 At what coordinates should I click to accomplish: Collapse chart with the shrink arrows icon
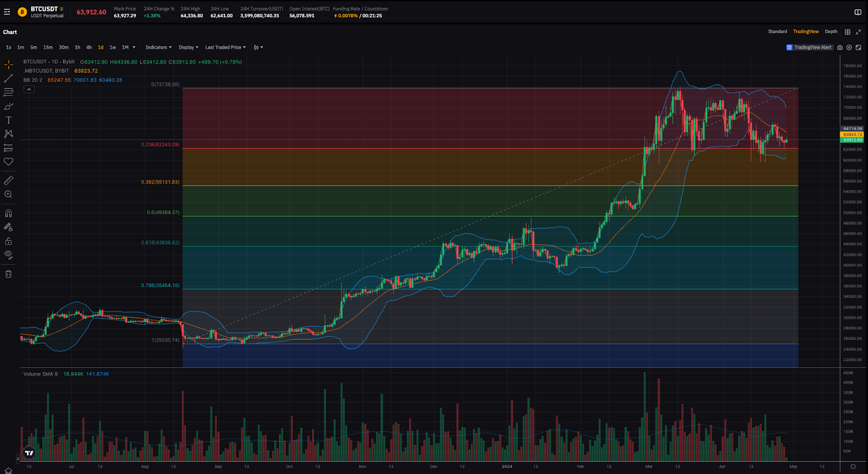tap(858, 31)
